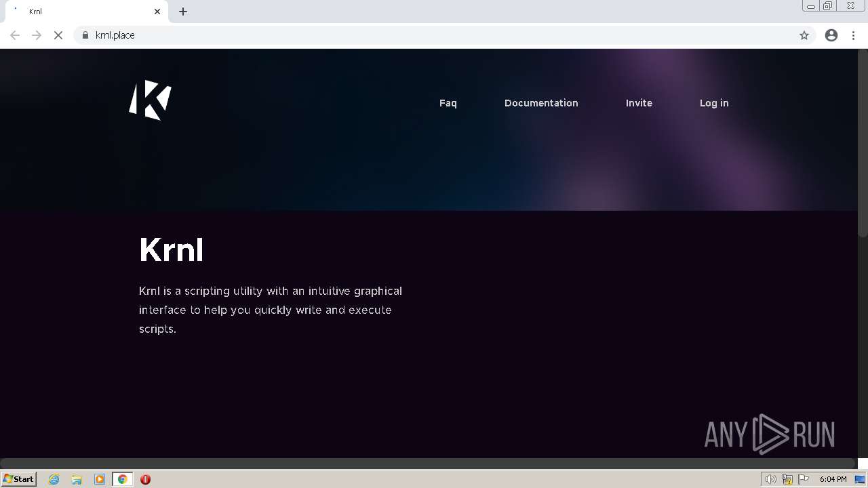Image resolution: width=868 pixels, height=488 pixels.
Task: View site security padlock info
Action: pyautogui.click(x=85, y=35)
